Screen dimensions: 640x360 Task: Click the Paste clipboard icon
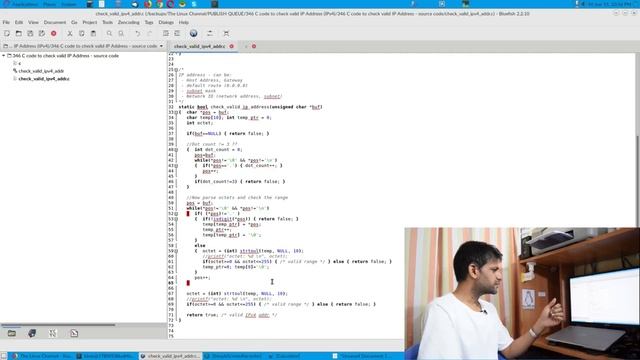[93, 33]
